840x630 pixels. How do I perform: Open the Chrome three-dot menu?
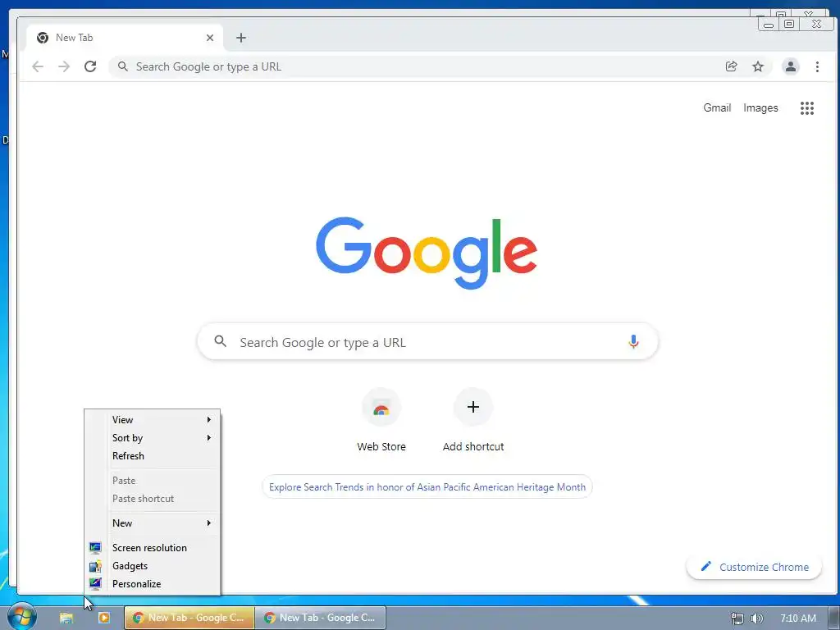(817, 66)
